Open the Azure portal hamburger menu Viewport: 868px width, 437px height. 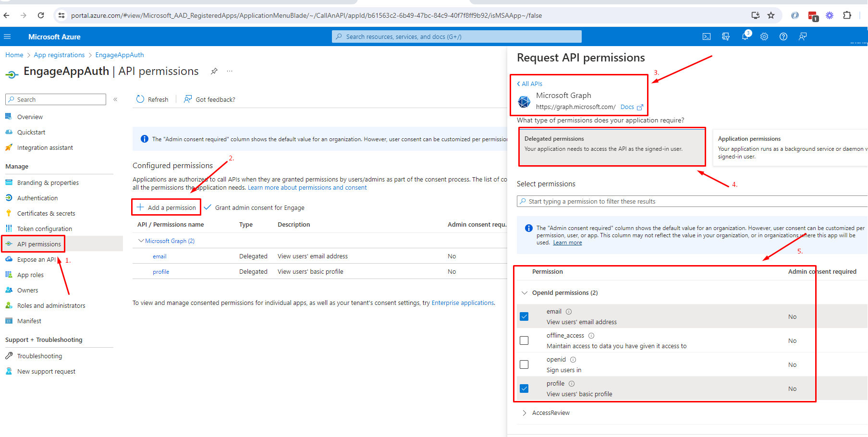[7, 36]
